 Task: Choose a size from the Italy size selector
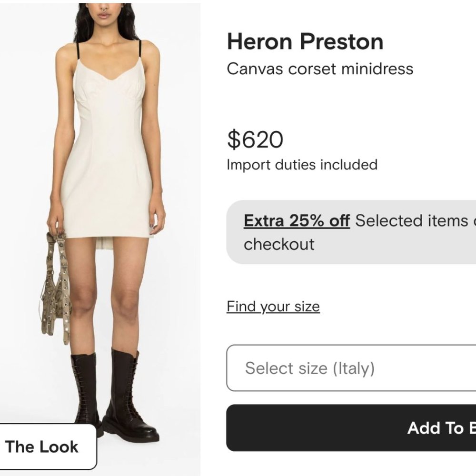click(352, 368)
